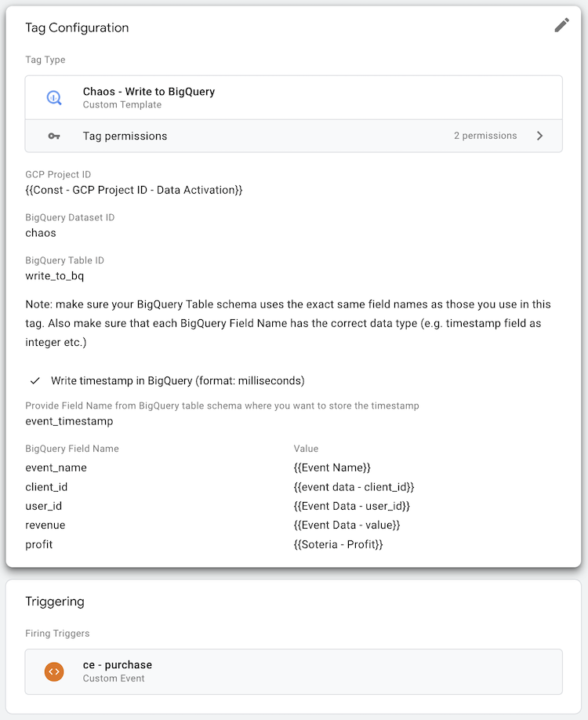This screenshot has width=588, height=720.
Task: Click the Tag Configuration heading
Action: click(x=77, y=27)
